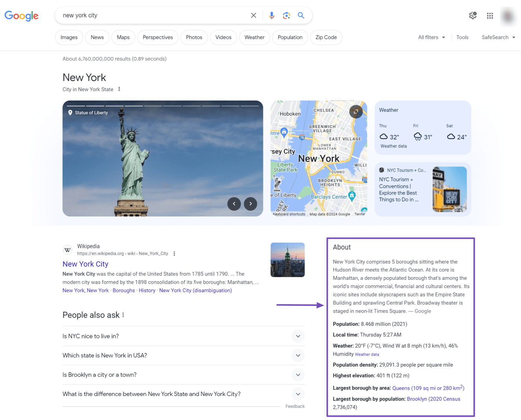521x420 pixels.
Task: Open the All filters dropdown
Action: [431, 37]
